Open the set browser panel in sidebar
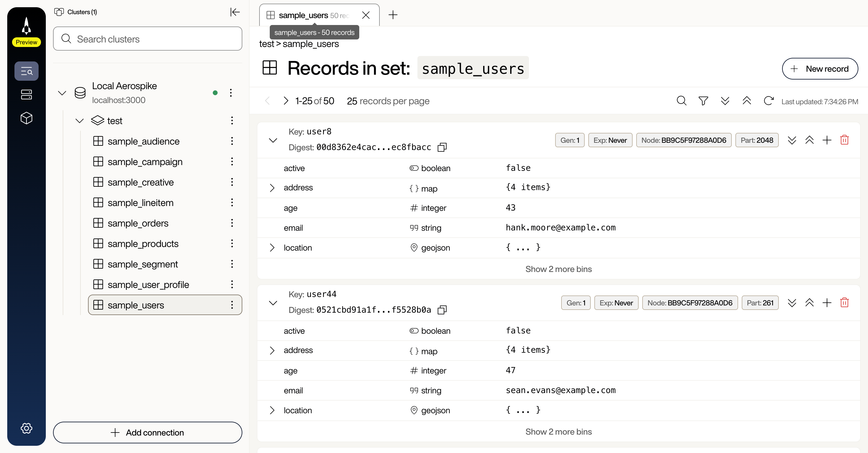The width and height of the screenshot is (868, 453). tap(27, 71)
